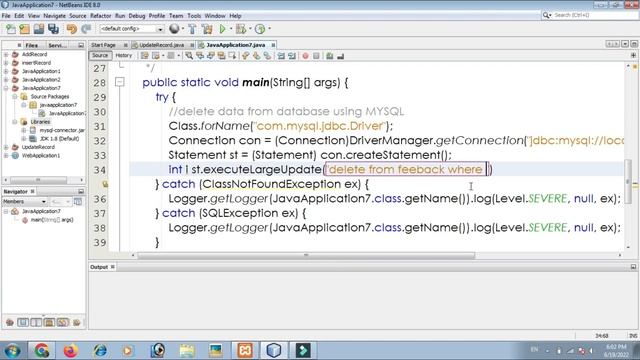Click the Open Project toolbar icon

click(x=39, y=29)
